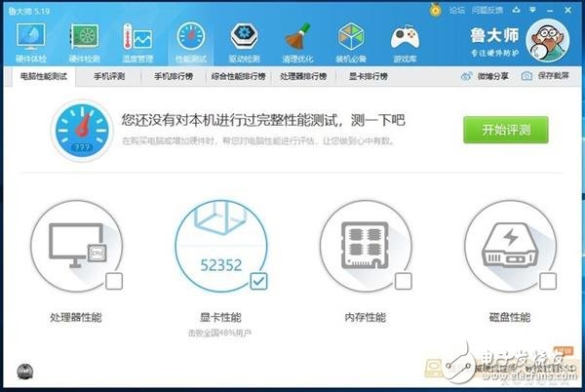The image size is (585, 392).
Task: Click the speedometer gauge icon with question marks
Action: point(82,131)
